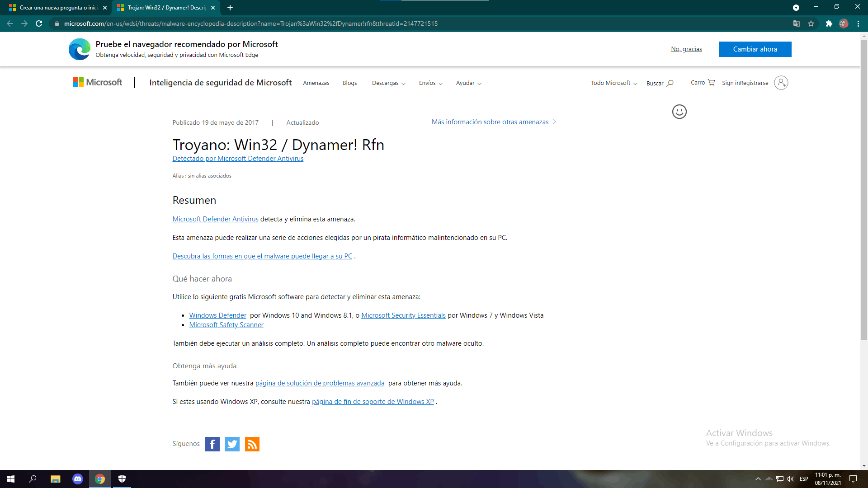
Task: Open the Microsoft Safety Scanner link
Action: click(x=226, y=325)
